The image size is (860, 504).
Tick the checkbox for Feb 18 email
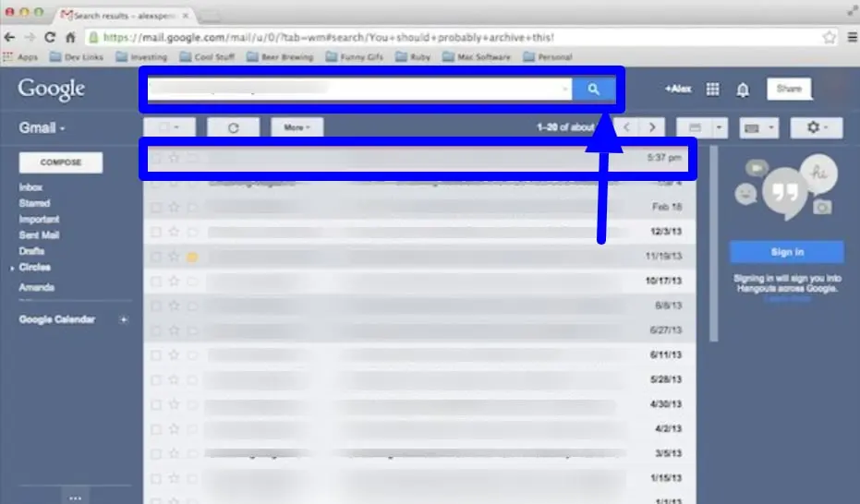point(156,207)
